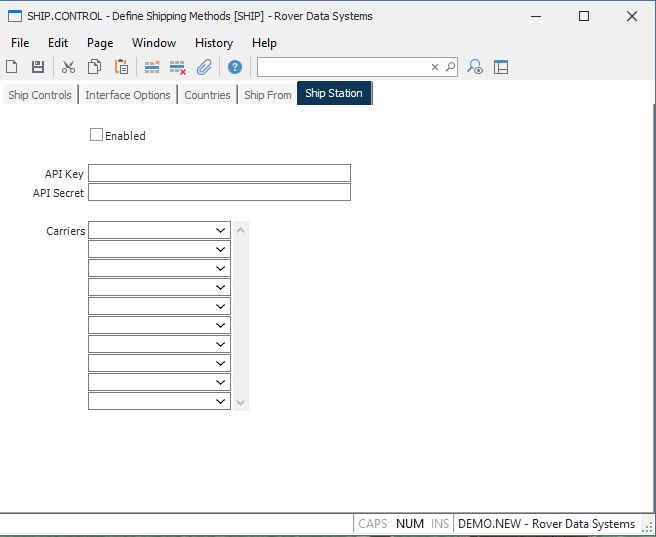
Task: Click the Insert row icon
Action: click(x=152, y=67)
